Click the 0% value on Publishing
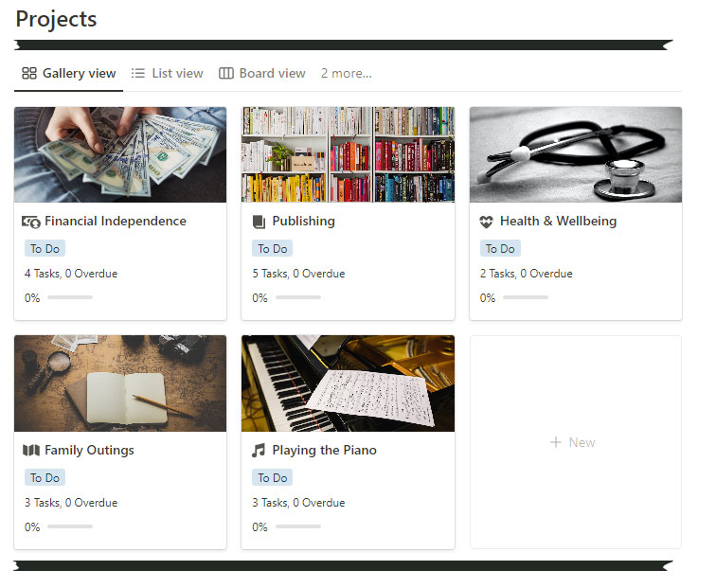 pos(260,298)
